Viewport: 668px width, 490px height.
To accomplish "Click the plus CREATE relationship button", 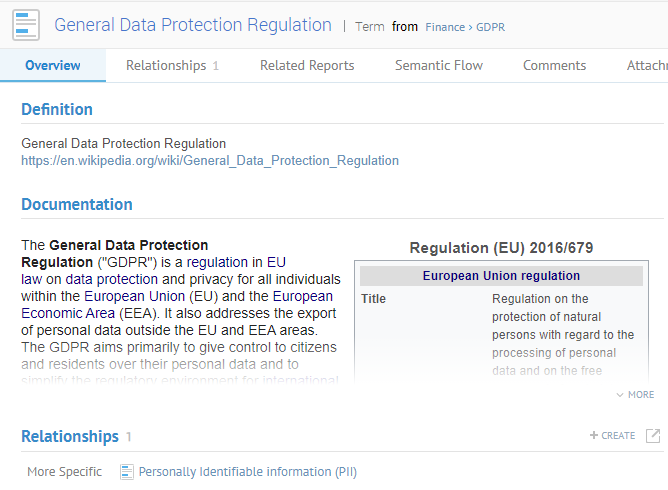I will coord(612,436).
